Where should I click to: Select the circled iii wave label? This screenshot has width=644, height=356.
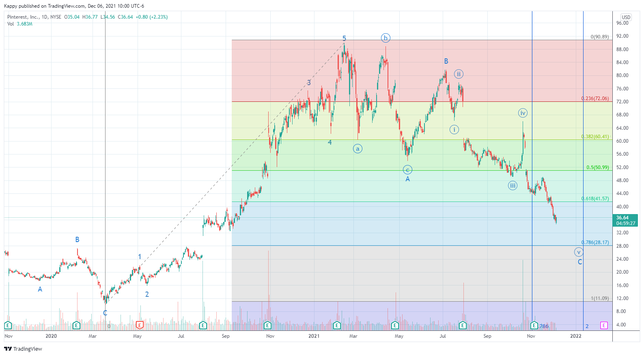tap(513, 186)
